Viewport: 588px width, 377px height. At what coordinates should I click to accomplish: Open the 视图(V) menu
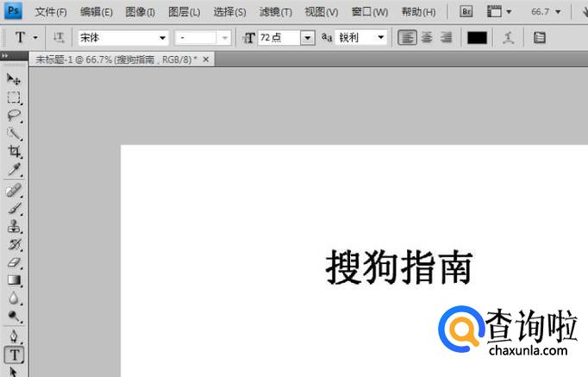pos(321,12)
